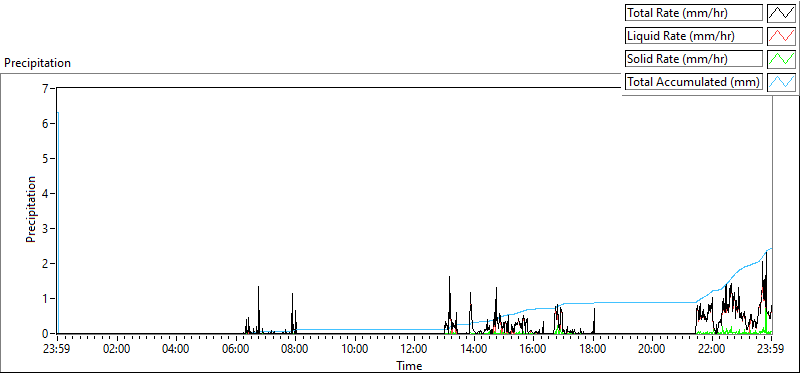The height and width of the screenshot is (373, 800).
Task: Click the 14:00 time tick label
Action: [474, 350]
